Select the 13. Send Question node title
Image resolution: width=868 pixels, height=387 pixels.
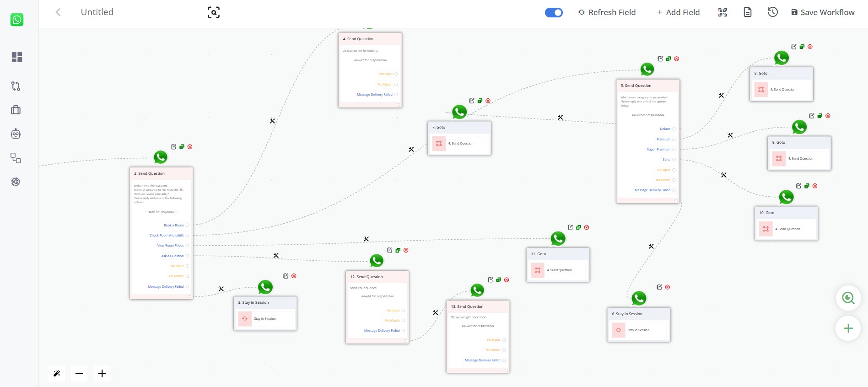467,306
